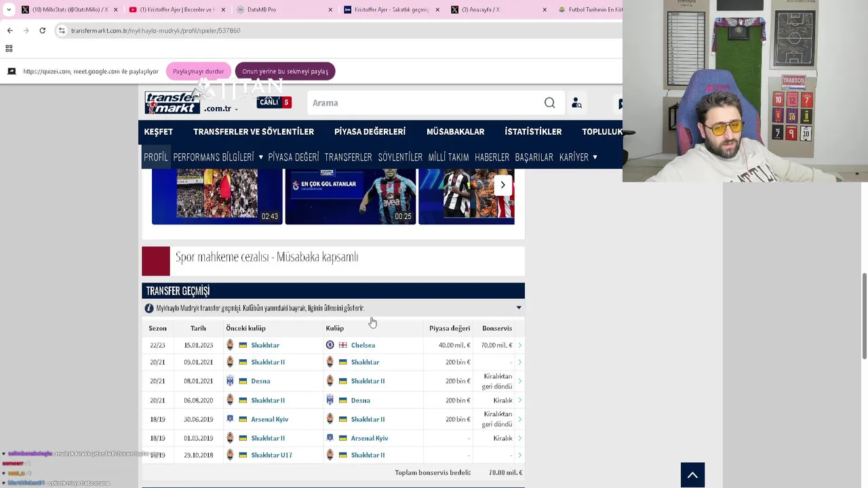Click the Transfermarkt logo
The height and width of the screenshot is (488, 868).
pyautogui.click(x=172, y=103)
